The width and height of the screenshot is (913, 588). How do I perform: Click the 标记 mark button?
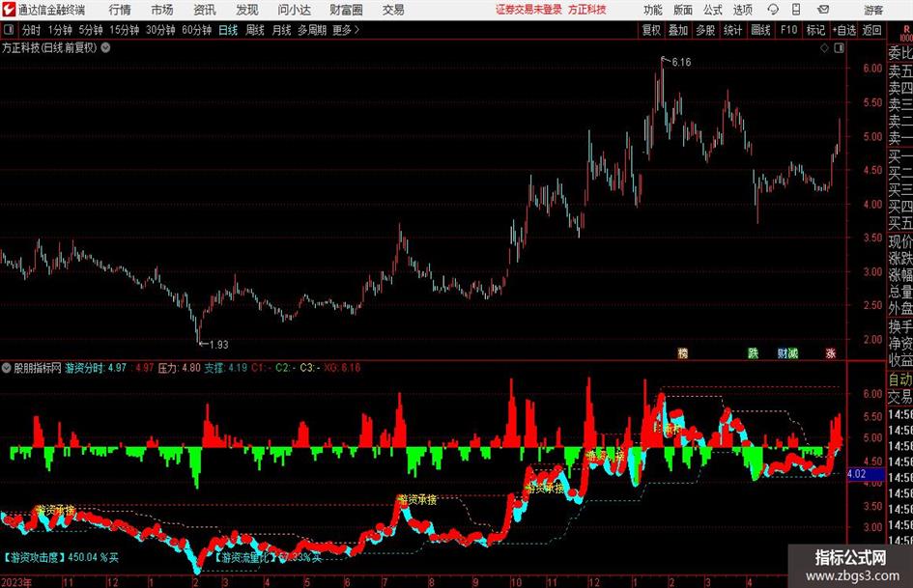pyautogui.click(x=815, y=30)
